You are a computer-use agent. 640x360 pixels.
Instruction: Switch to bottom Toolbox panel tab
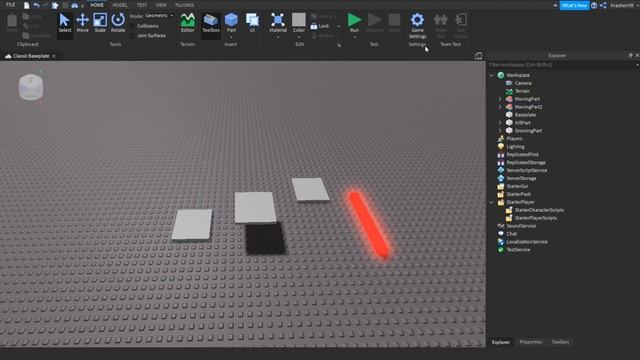pyautogui.click(x=560, y=342)
